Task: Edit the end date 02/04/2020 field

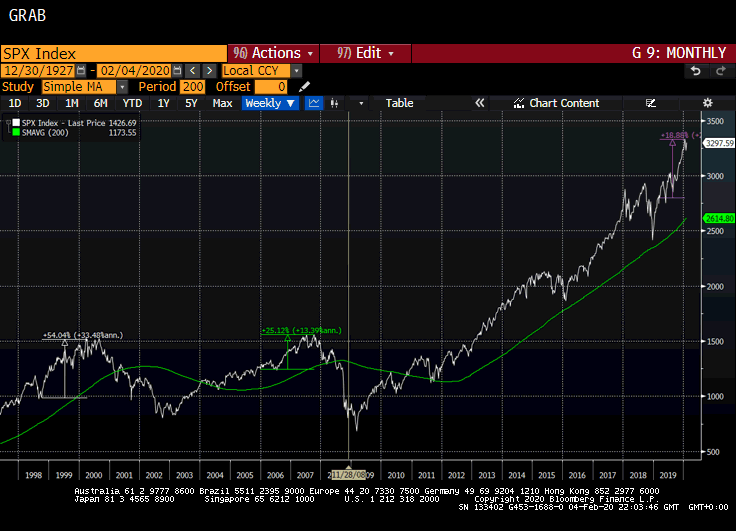Action: 135,71
